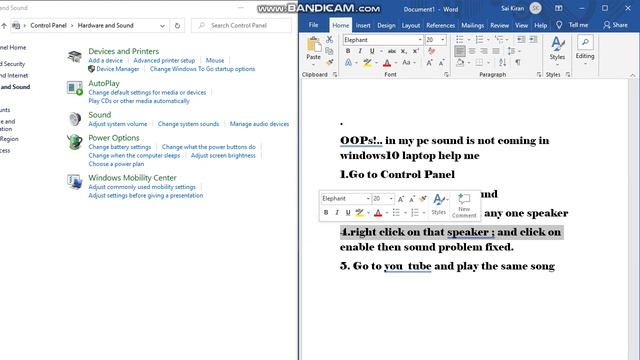
Task: Click New Comment in the mini toolbar
Action: point(464,205)
